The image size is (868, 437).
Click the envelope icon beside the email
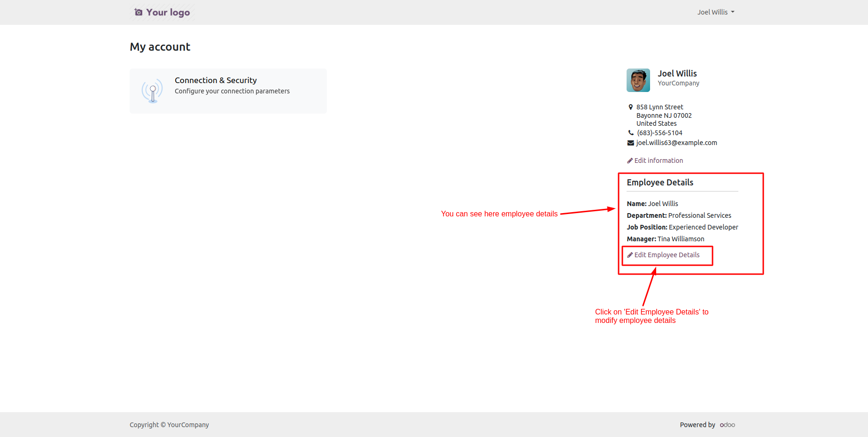pos(630,143)
